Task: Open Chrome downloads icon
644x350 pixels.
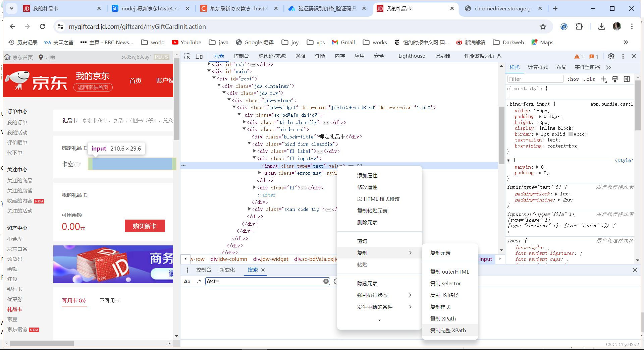Action: coord(601,26)
